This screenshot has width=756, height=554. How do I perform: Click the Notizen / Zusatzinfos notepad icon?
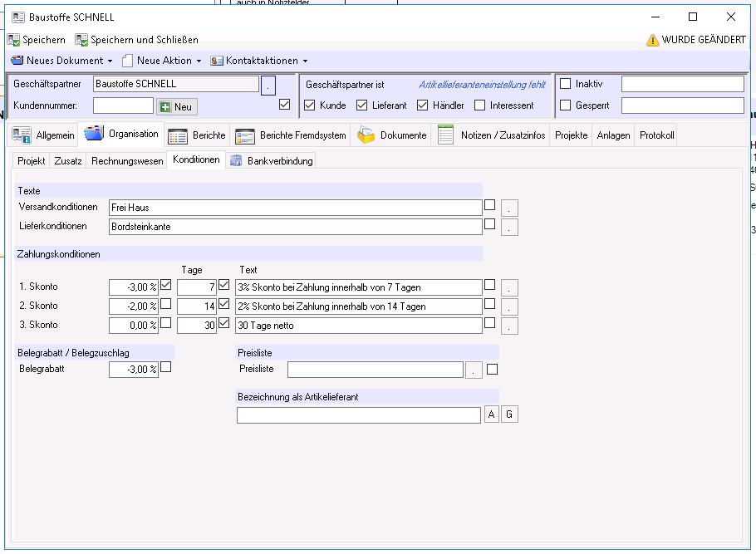(x=445, y=135)
